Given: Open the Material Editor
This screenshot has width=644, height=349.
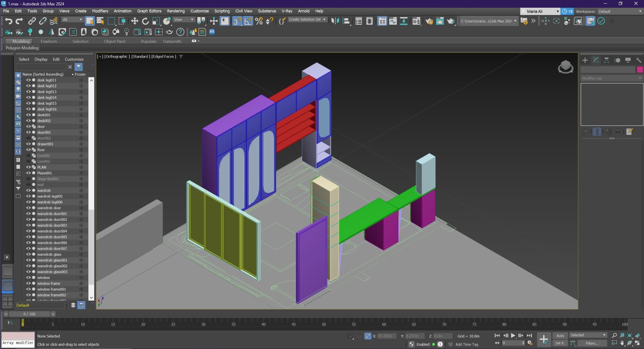Looking at the screenshot, I should [416, 21].
